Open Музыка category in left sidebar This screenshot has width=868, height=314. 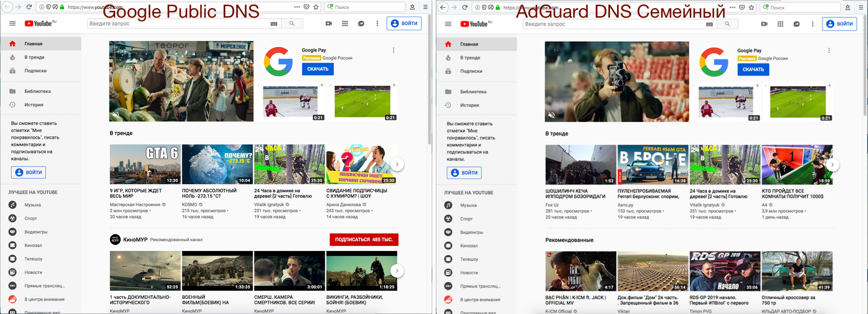point(41,204)
